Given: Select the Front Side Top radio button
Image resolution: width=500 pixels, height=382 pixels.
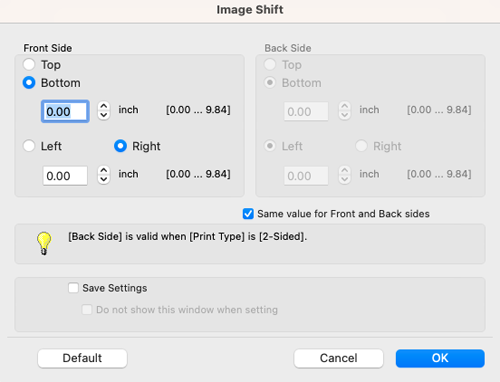Looking at the screenshot, I should click(29, 64).
